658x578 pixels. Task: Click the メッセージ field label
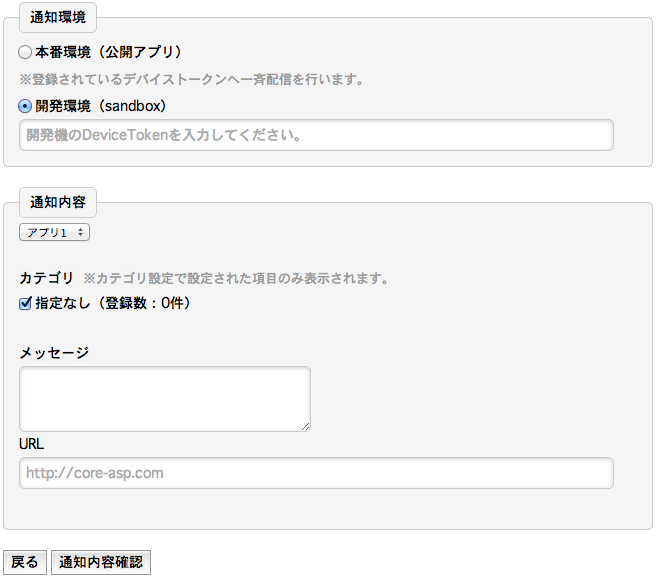[x=54, y=353]
